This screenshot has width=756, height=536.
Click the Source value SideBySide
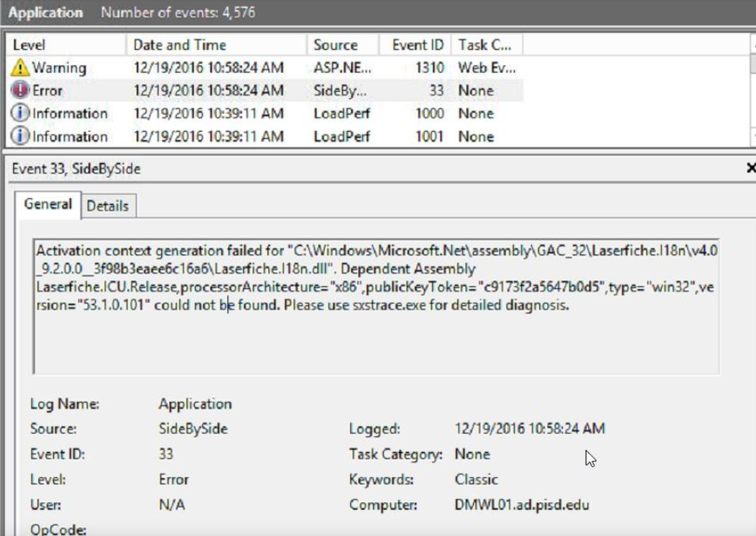[193, 429]
